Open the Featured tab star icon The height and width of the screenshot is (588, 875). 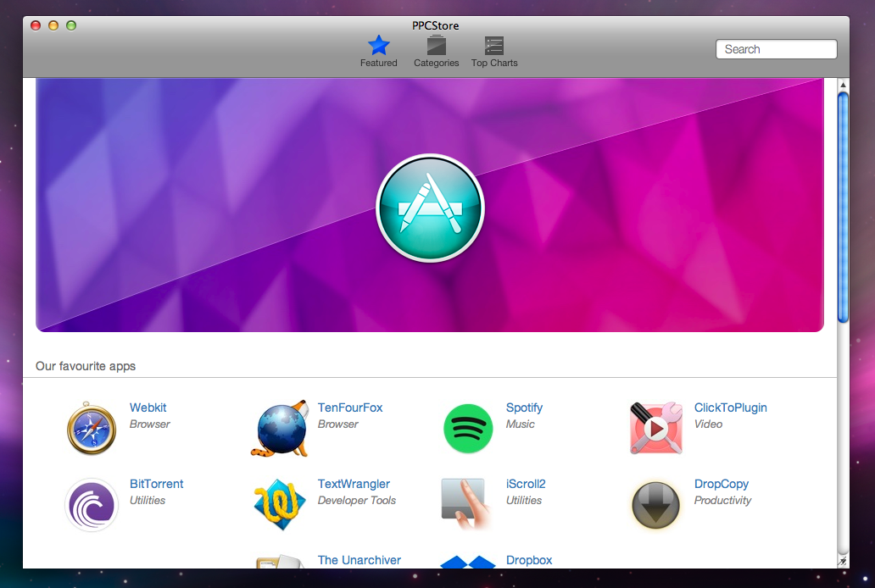tap(378, 45)
